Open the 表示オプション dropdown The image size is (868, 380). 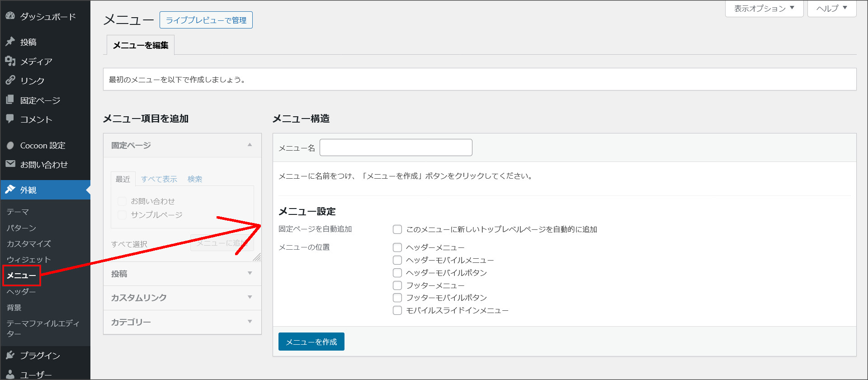(x=764, y=9)
